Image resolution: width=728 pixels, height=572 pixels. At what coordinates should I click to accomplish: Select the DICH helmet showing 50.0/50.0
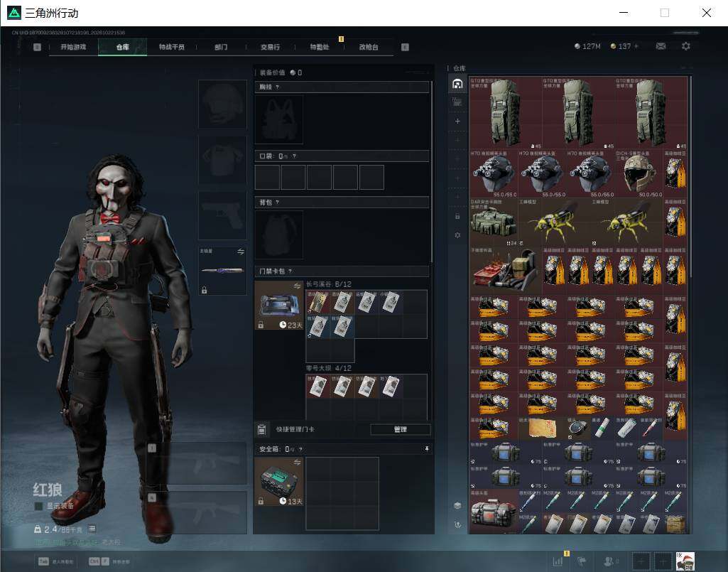[639, 174]
